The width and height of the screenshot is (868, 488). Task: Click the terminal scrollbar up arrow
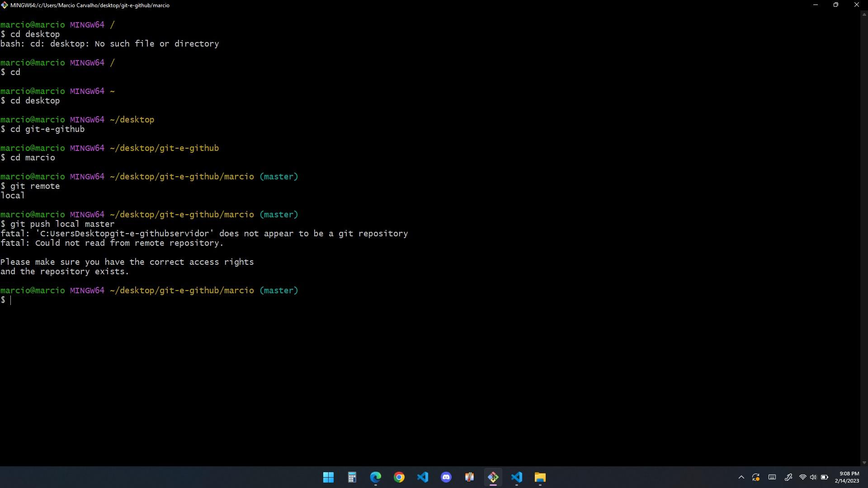point(864,15)
